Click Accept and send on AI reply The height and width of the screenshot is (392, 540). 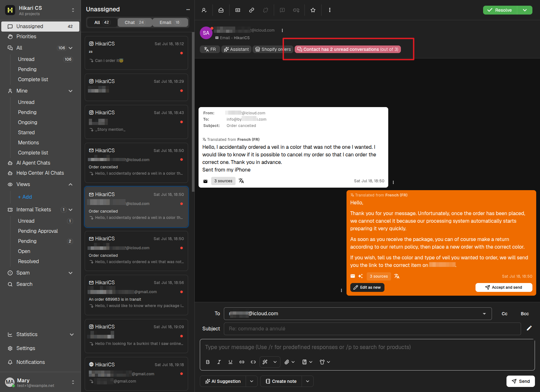[504, 287]
